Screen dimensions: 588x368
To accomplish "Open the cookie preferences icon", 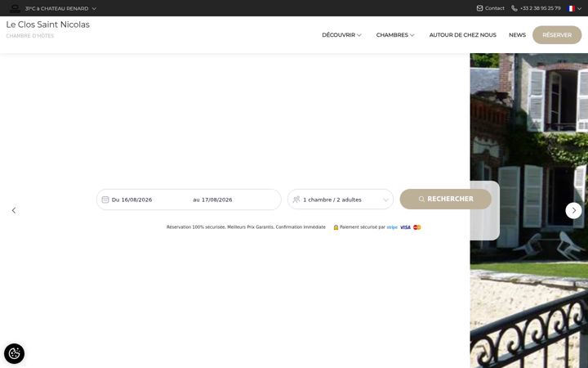I will click(14, 353).
